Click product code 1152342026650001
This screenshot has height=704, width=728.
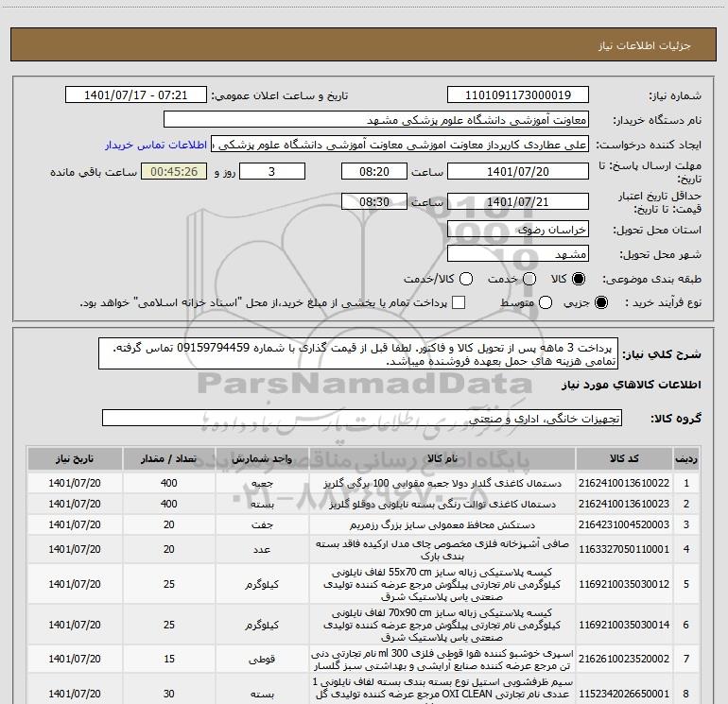(624, 694)
